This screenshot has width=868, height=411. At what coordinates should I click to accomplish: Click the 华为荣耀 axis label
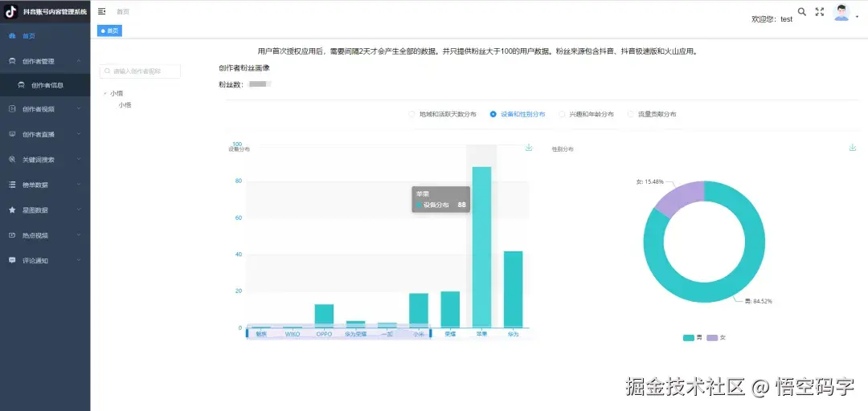pyautogui.click(x=355, y=334)
